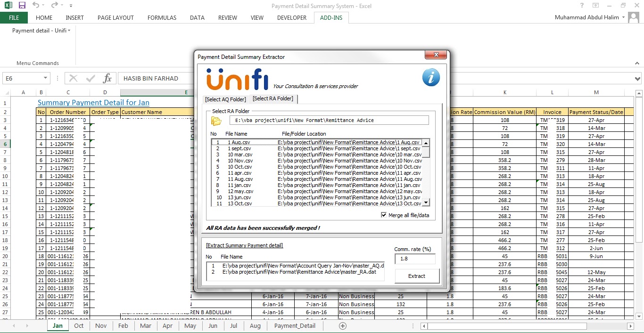Click the Select All corner of worksheet
Viewport: 644px width, 333px height.
coord(5,92)
